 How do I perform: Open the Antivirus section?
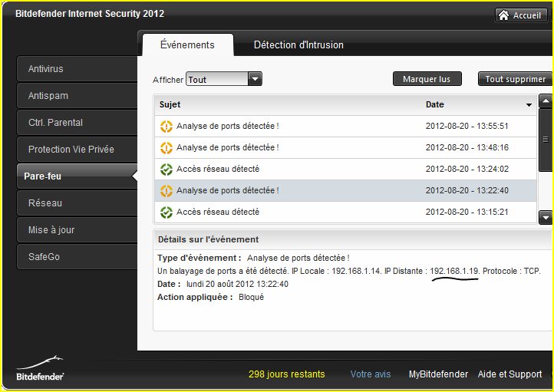pyautogui.click(x=77, y=68)
